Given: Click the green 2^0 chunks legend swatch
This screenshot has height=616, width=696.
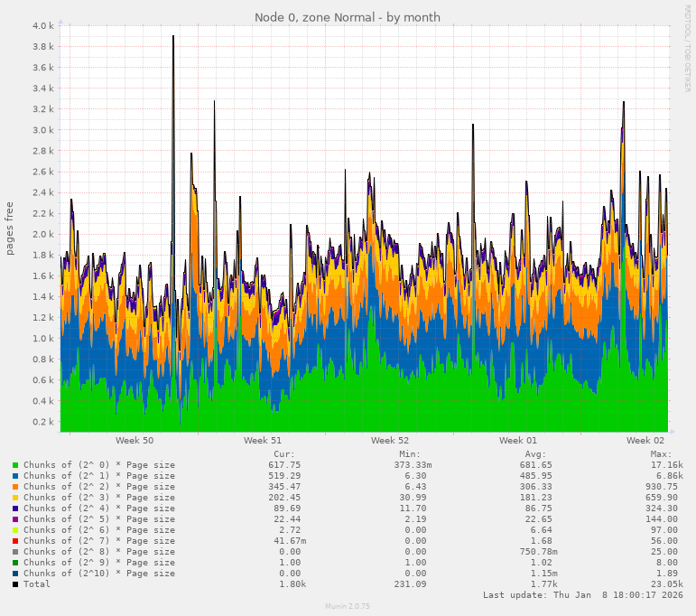Looking at the screenshot, I should [x=15, y=465].
